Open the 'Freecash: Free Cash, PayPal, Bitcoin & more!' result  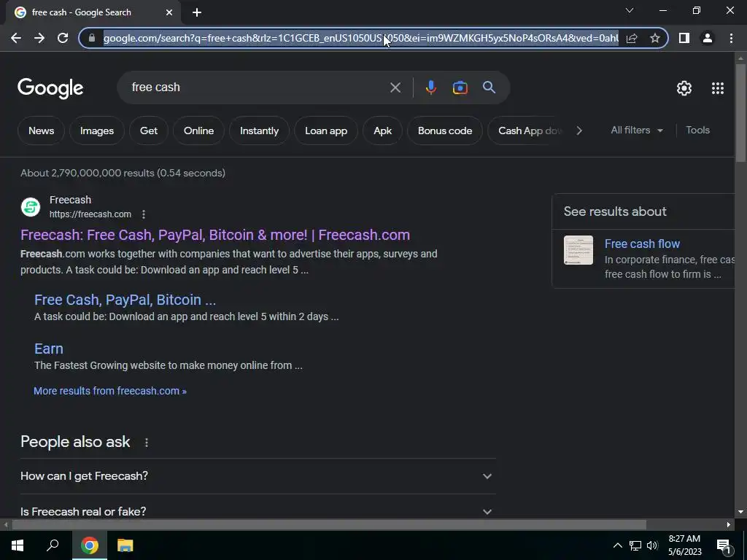click(215, 235)
